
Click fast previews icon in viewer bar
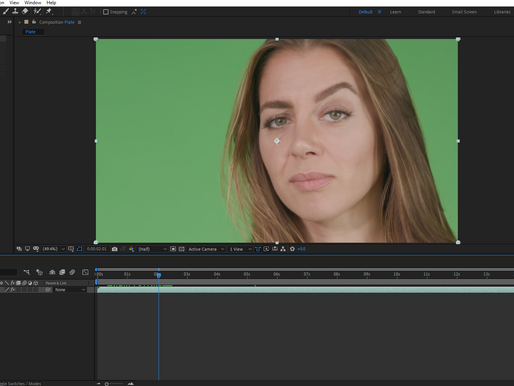[266, 249]
